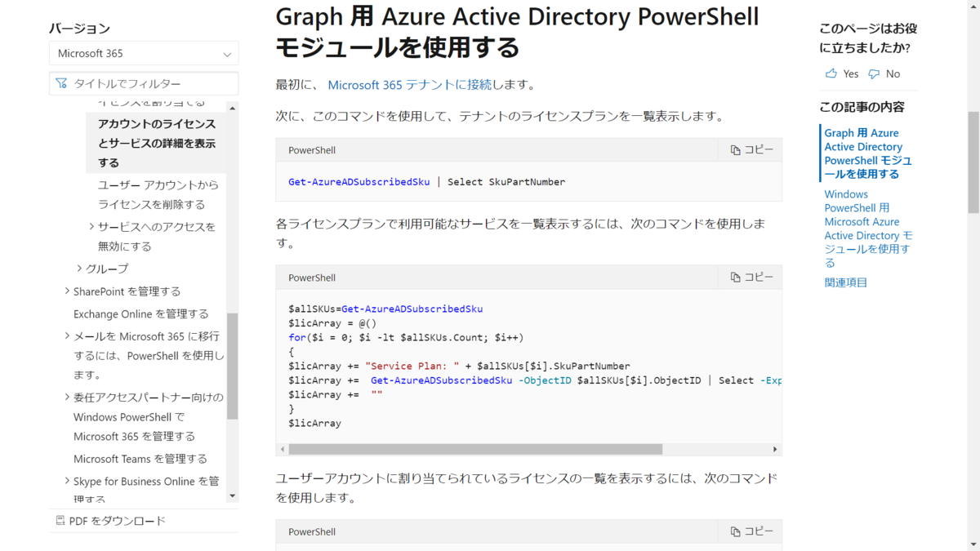Expand SharePoint を管理する node
The height and width of the screenshot is (551, 980).
67,291
